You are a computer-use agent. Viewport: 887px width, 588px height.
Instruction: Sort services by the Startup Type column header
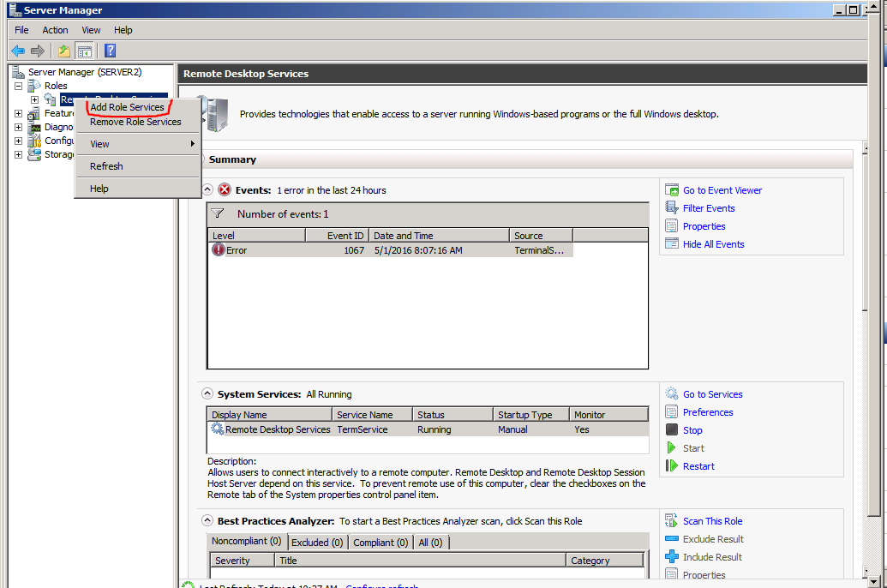(530, 414)
